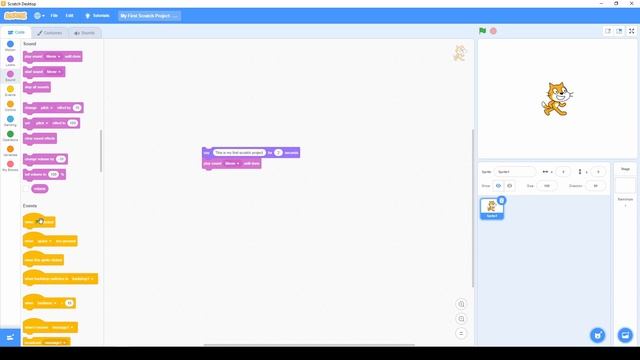The image size is (640, 360).
Task: Edit the sprite x position field
Action: [x=563, y=172]
